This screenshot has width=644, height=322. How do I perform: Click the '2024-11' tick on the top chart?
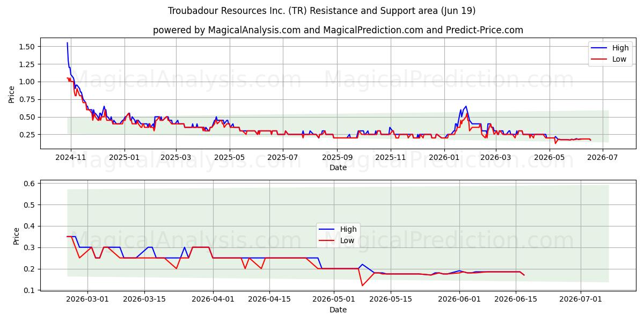point(71,157)
